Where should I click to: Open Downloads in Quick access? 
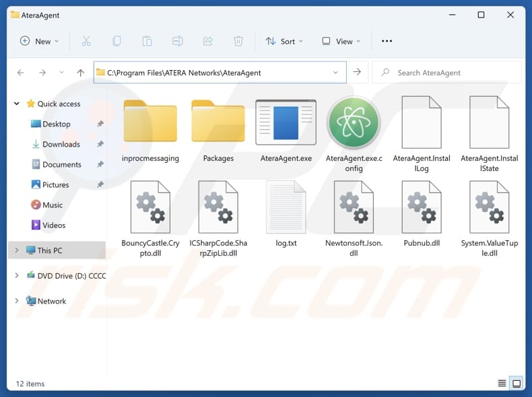(57, 145)
